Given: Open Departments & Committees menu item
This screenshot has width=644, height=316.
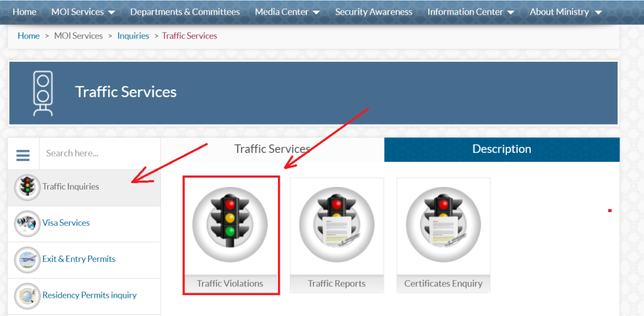Looking at the screenshot, I should click(185, 12).
